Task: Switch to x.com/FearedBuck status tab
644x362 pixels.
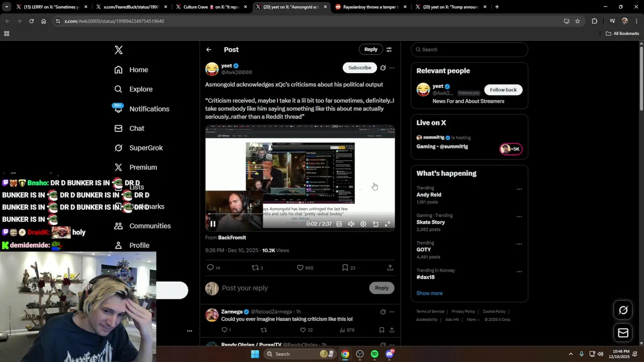Action: [132, 7]
